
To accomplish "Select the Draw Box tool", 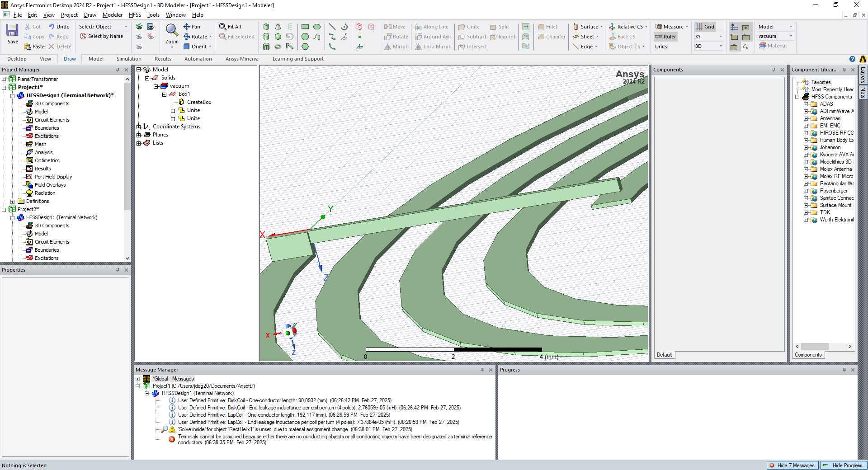I will pos(266,27).
